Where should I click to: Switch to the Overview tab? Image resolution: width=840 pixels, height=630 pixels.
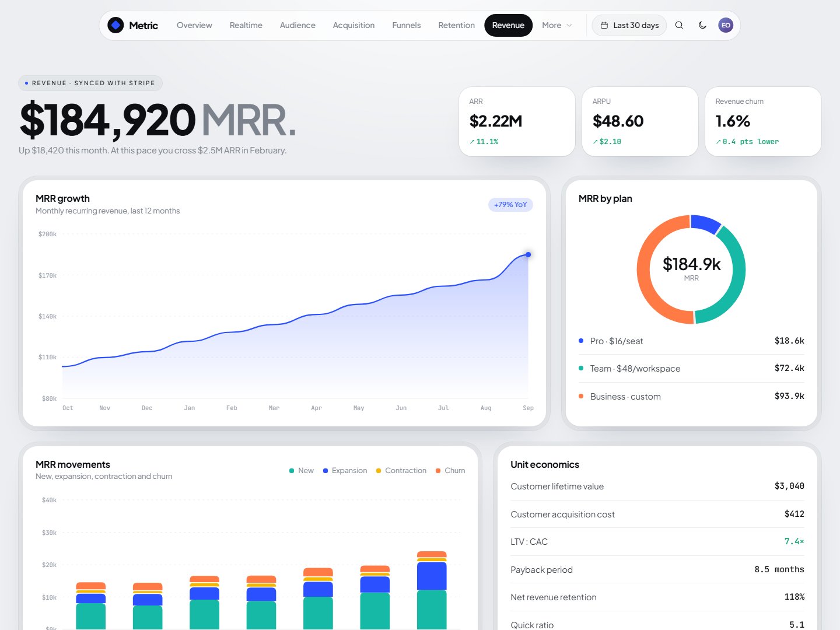[194, 25]
